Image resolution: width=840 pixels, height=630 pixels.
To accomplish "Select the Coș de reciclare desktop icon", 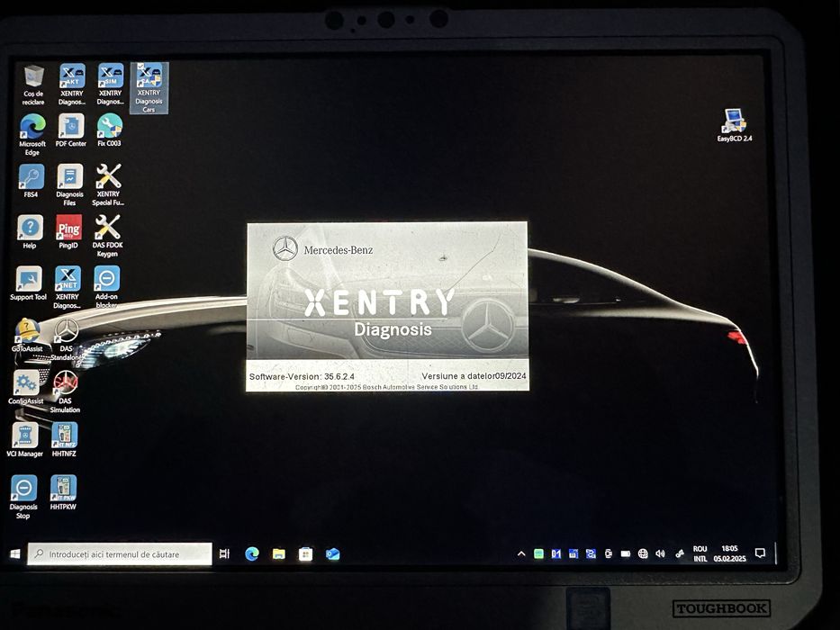I will (33, 85).
